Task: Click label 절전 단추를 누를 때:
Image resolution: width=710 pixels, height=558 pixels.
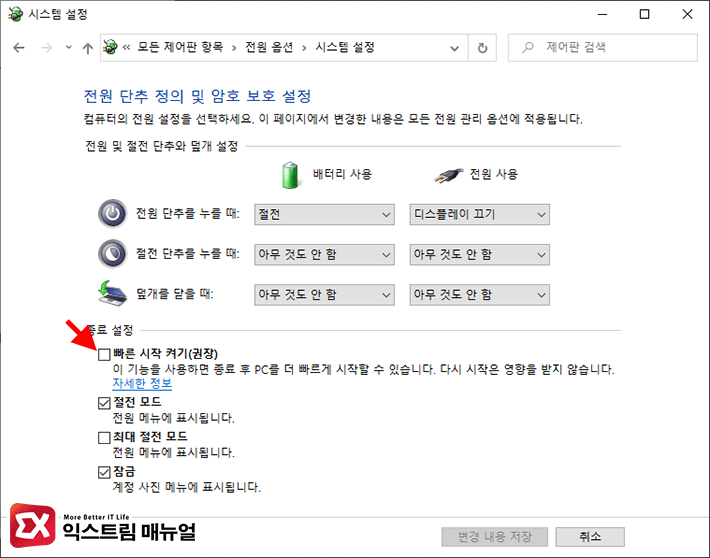Action: pyautogui.click(x=187, y=254)
